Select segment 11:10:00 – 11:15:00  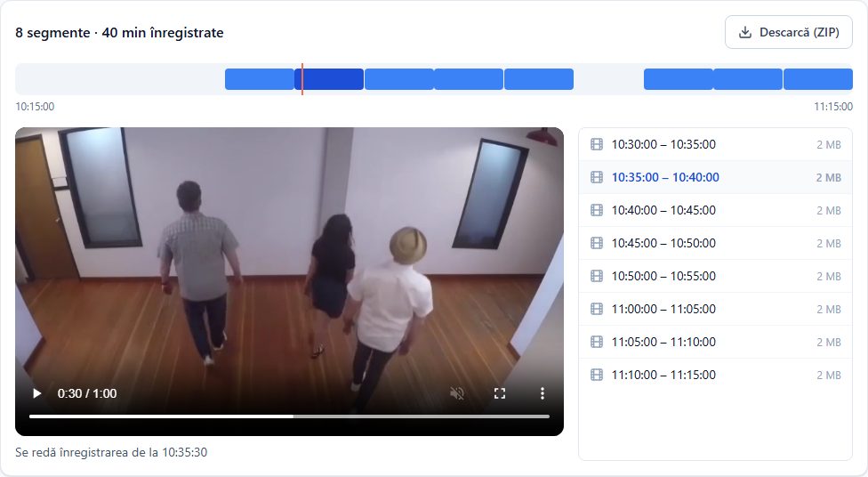tap(715, 375)
